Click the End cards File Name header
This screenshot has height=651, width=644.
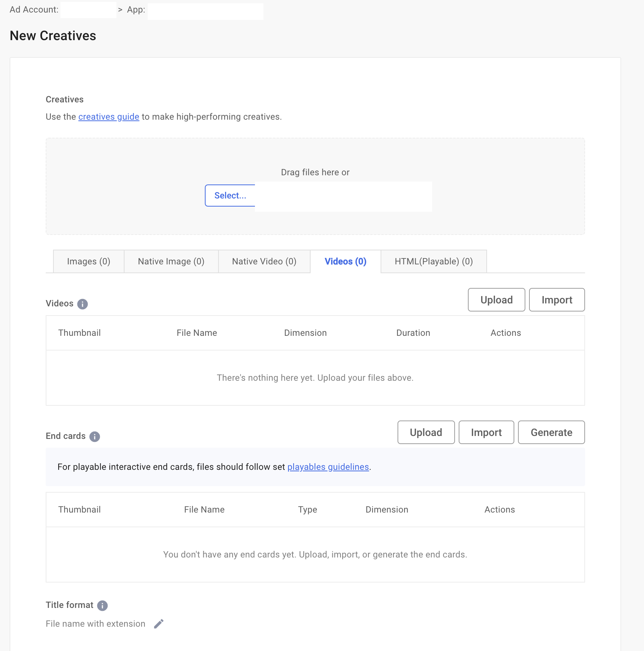tap(204, 510)
